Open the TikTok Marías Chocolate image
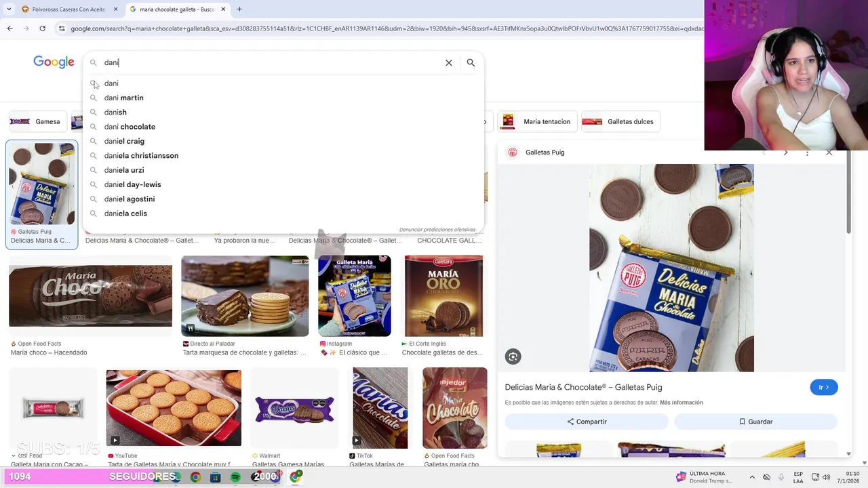The width and height of the screenshot is (868, 488). tap(380, 408)
